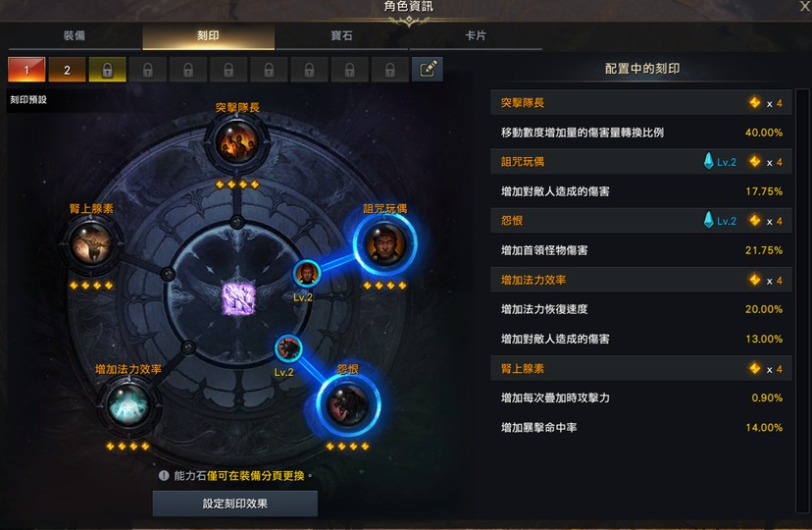Screen dimensions: 812x530
Task: Click the Lv.2 怨恨 relic book node
Action: click(288, 347)
